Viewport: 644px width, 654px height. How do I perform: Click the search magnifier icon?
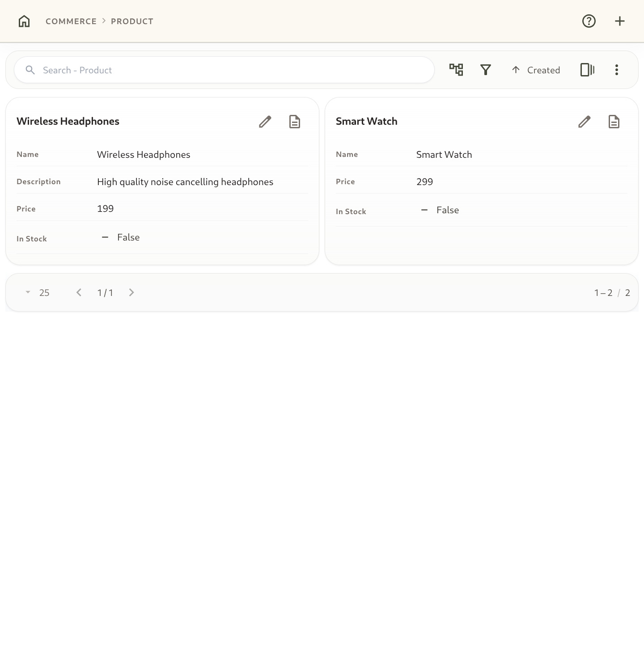pyautogui.click(x=30, y=70)
